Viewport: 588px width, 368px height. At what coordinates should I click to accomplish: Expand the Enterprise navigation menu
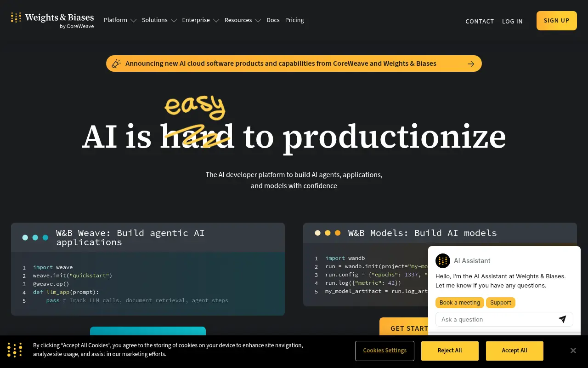tap(200, 20)
